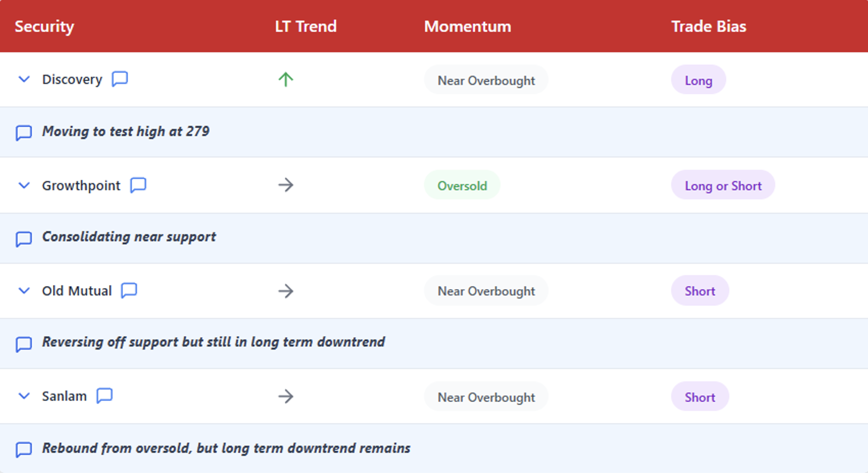Select the Old Mutual security name

[x=77, y=291]
